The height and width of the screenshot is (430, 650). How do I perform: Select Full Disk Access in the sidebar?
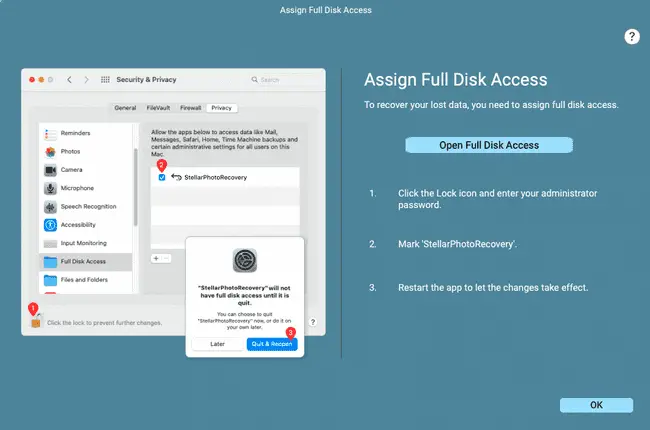(x=86, y=261)
